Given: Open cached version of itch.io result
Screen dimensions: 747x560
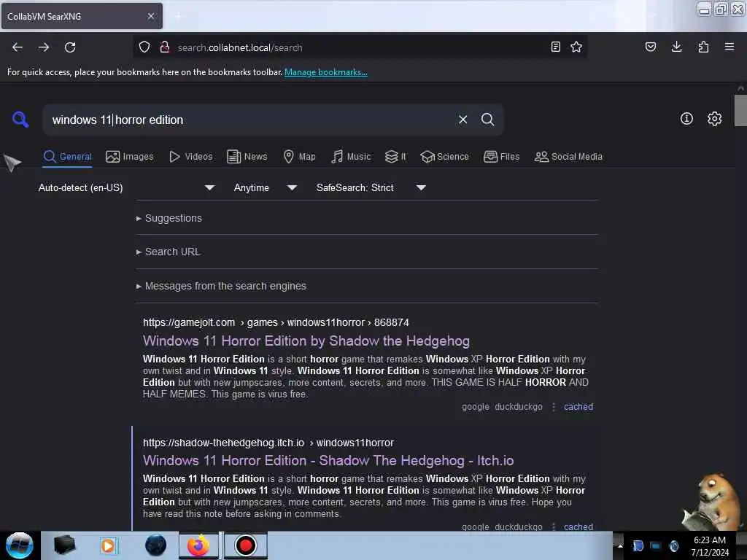Looking at the screenshot, I should point(578,526).
